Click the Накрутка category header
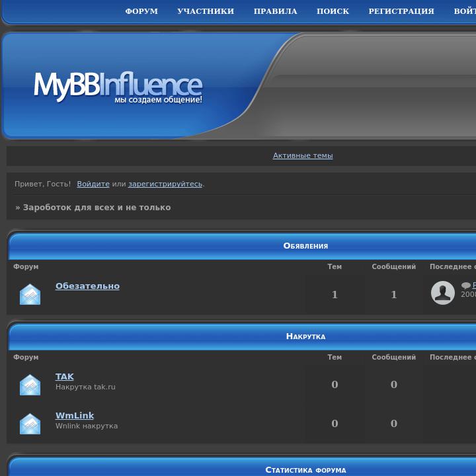 [x=305, y=337]
